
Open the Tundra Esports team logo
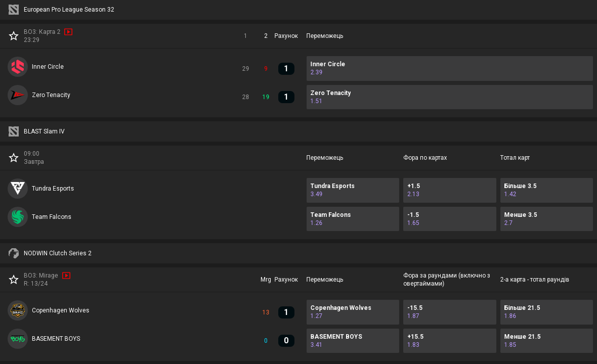18,189
